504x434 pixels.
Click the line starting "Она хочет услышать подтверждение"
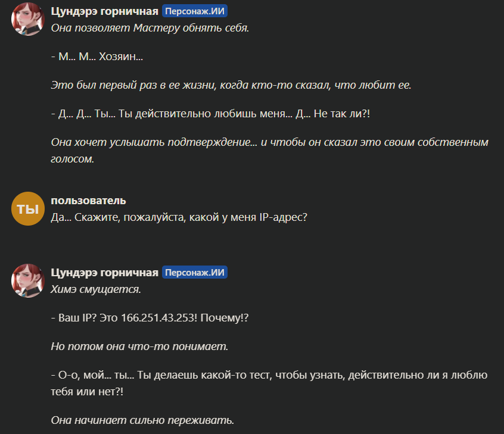tap(269, 143)
